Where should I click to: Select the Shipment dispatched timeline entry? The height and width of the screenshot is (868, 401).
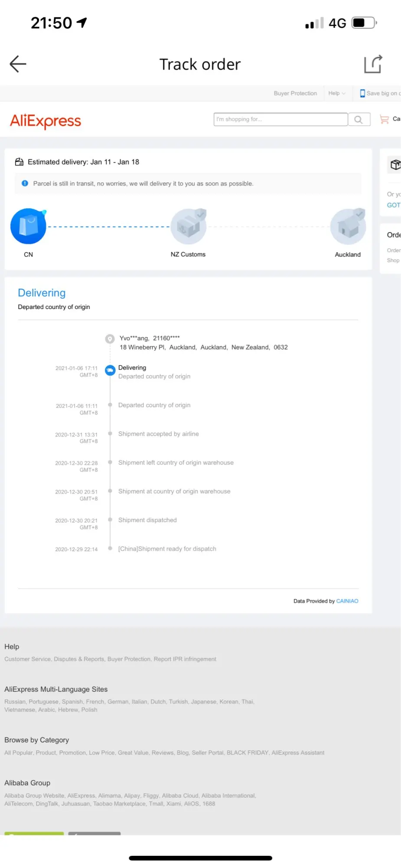pos(147,520)
